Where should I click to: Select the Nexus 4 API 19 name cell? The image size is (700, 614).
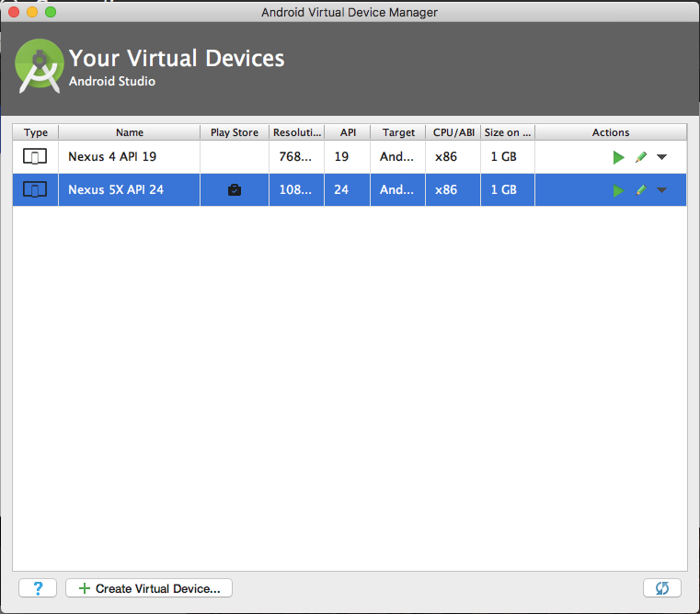click(129, 156)
